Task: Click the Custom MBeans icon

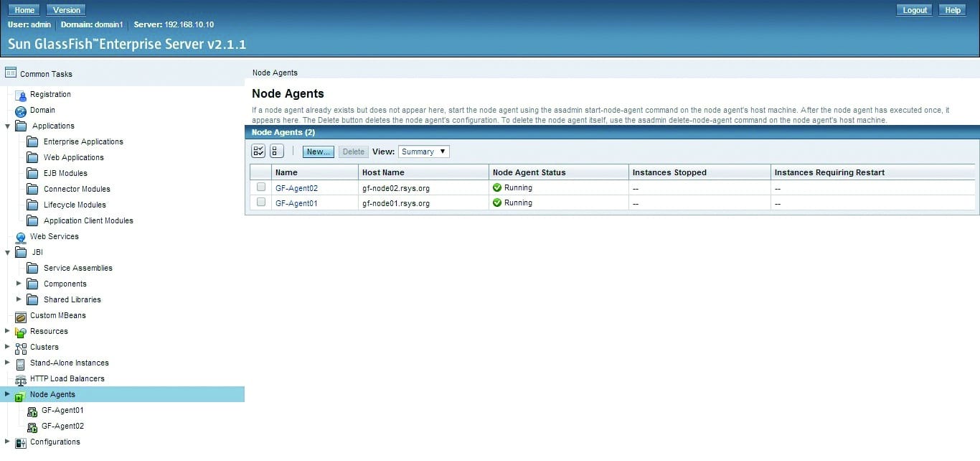Action: point(20,315)
